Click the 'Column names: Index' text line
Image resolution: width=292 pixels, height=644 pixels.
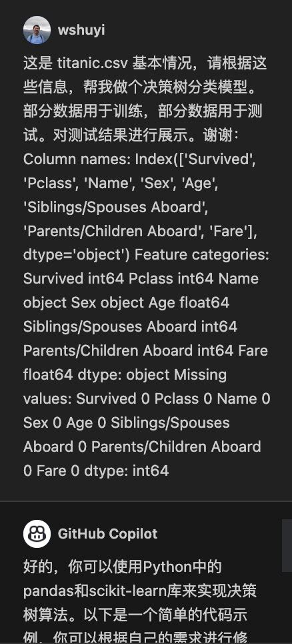point(139,159)
